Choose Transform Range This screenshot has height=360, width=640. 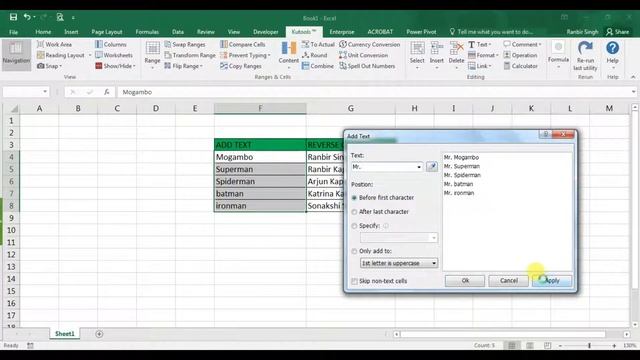pos(190,55)
